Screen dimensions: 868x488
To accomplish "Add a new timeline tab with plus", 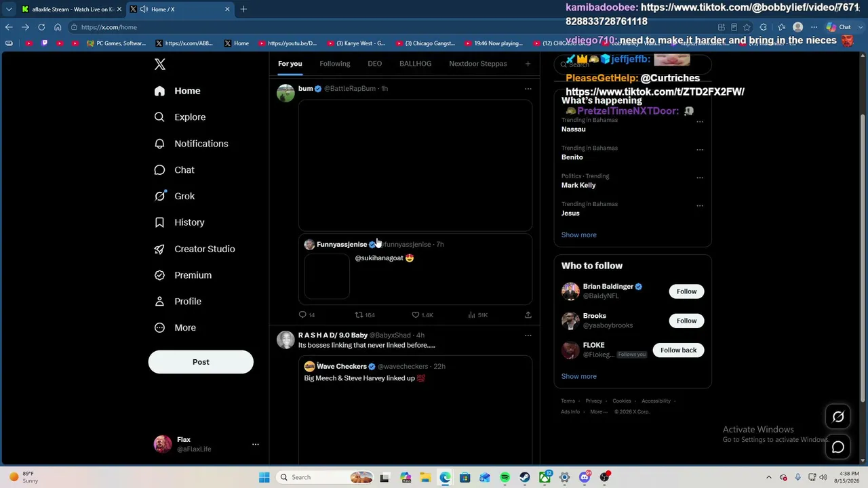I will click(x=528, y=64).
